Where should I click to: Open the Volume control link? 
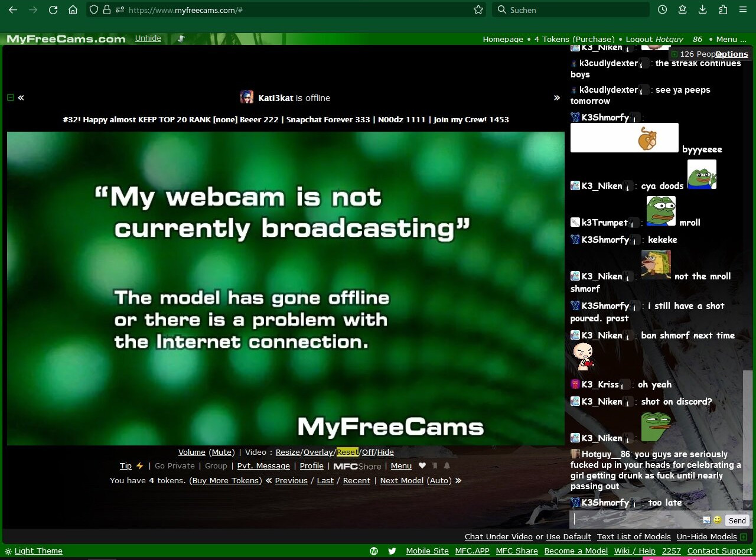pos(192,452)
